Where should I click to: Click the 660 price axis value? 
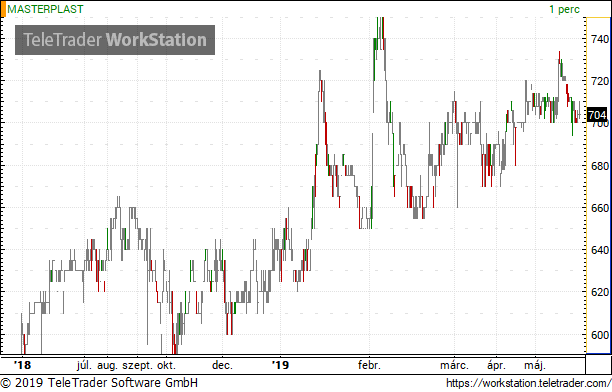click(600, 208)
